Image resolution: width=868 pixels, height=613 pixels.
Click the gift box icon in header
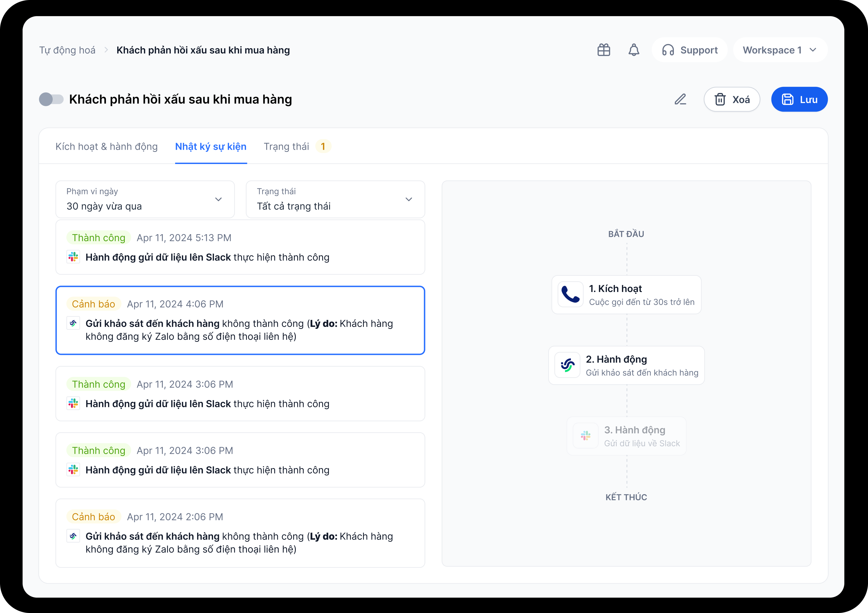tap(603, 50)
